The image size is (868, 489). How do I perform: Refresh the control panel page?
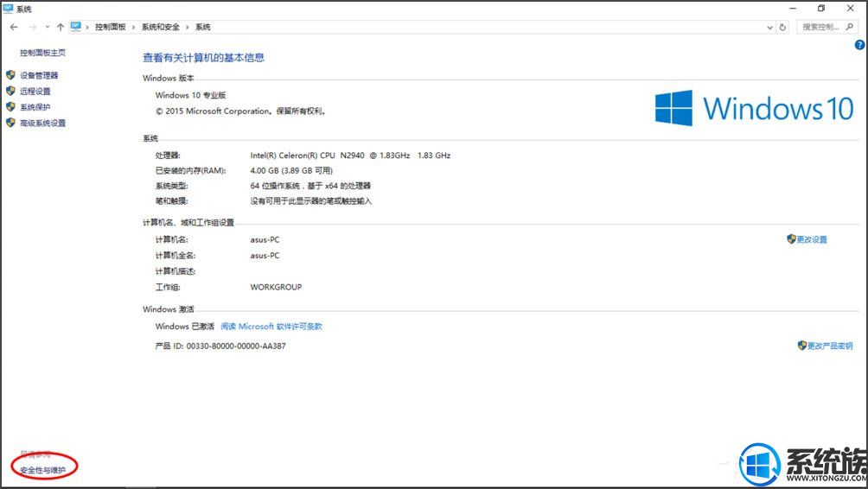coord(782,27)
